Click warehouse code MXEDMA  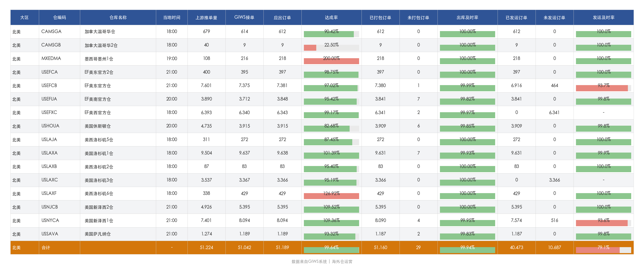[x=51, y=58]
